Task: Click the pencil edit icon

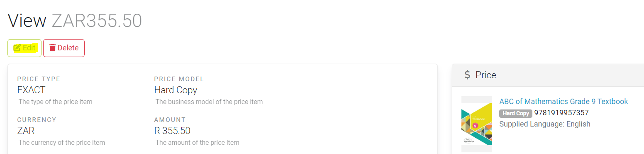Action: pos(17,48)
